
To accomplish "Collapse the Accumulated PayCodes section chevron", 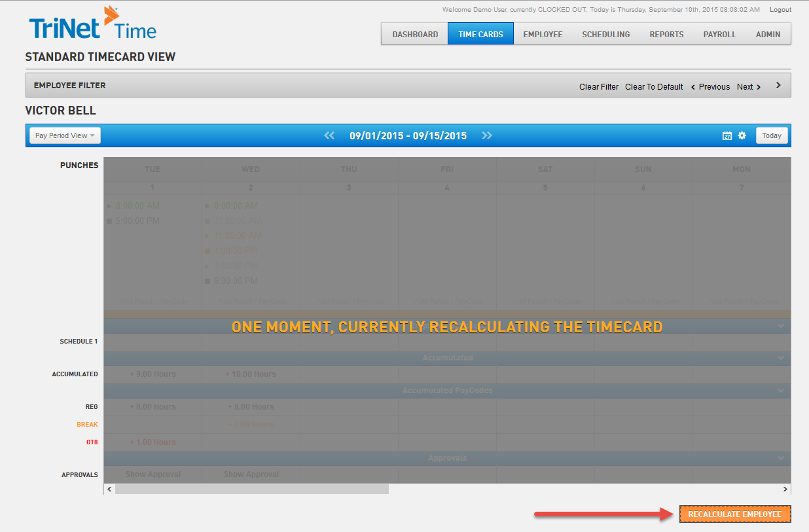I will [780, 391].
